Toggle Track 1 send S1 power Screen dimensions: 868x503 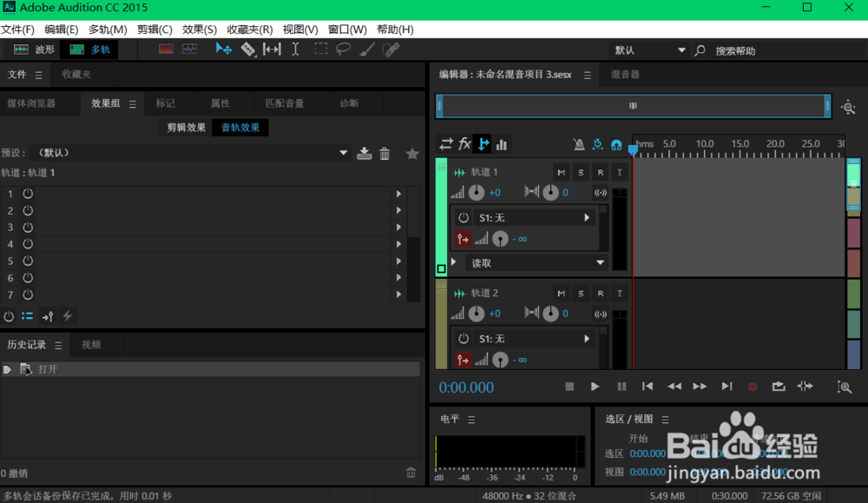pyautogui.click(x=464, y=218)
